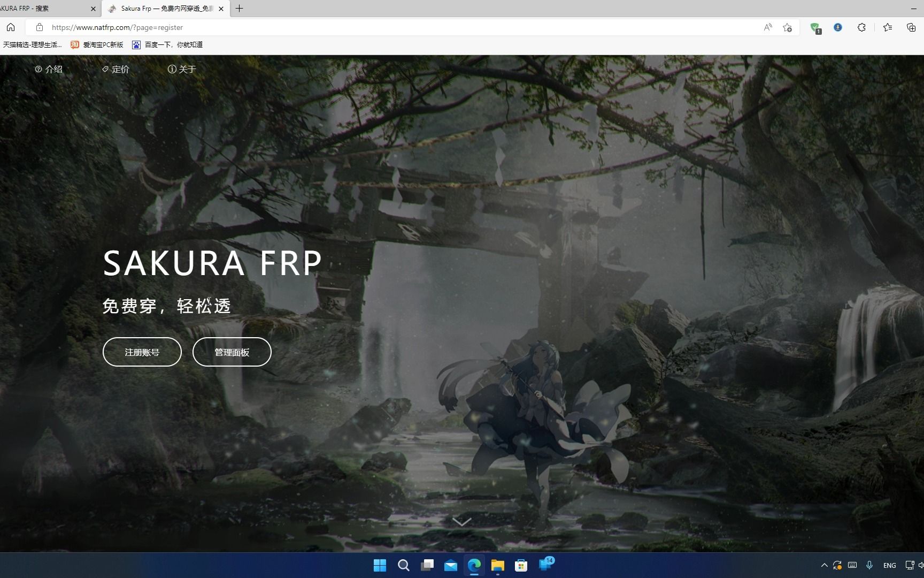Screen dimensions: 924x578
Task: Click the scroll-down chevron arrow
Action: tap(462, 521)
